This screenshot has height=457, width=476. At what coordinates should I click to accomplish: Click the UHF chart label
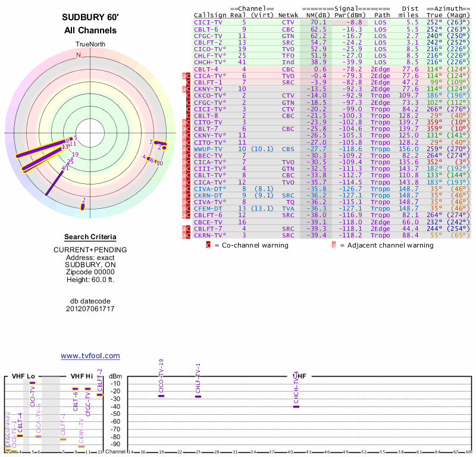click(x=300, y=377)
